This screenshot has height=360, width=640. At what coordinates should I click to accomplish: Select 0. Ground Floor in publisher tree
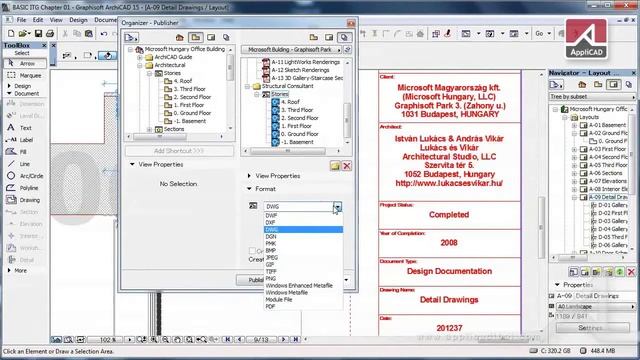point(300,134)
